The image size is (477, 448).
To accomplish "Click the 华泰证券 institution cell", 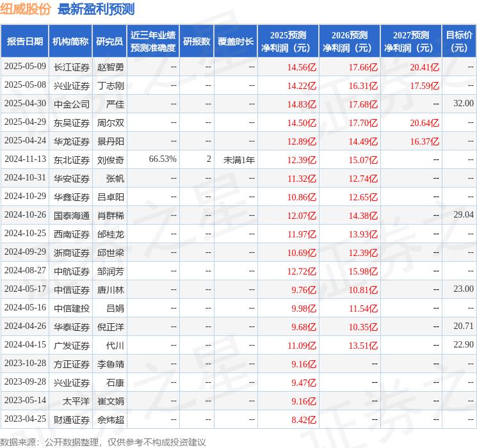I will point(72,326).
